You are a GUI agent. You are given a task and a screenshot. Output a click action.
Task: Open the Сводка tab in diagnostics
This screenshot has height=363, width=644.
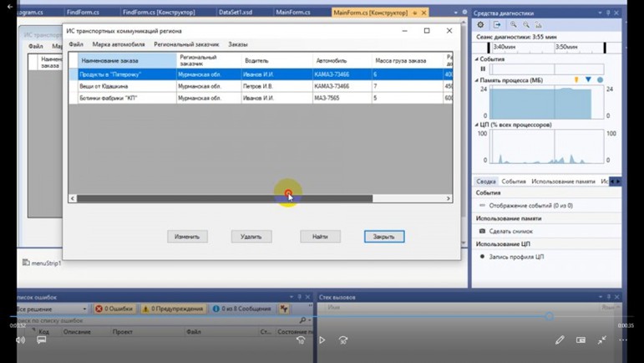click(486, 181)
